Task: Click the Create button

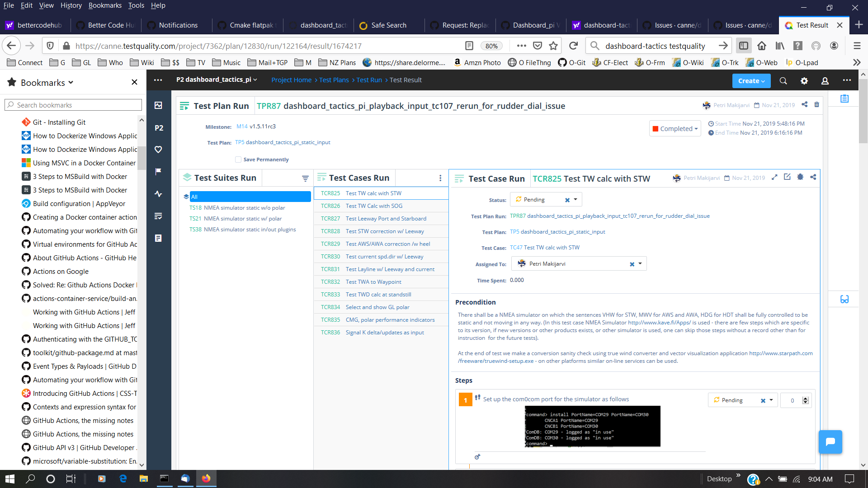Action: point(750,80)
